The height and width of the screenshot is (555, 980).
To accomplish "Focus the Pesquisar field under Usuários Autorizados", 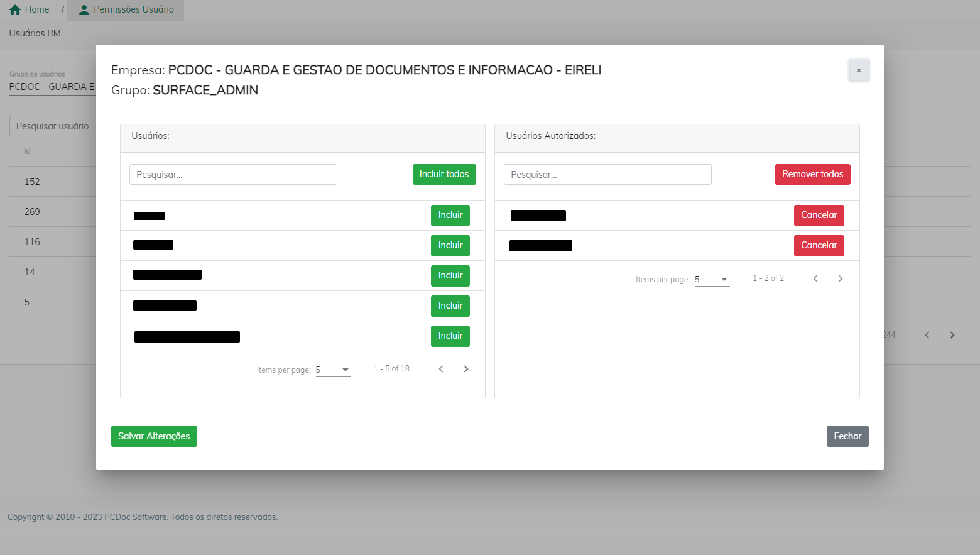I will click(607, 175).
